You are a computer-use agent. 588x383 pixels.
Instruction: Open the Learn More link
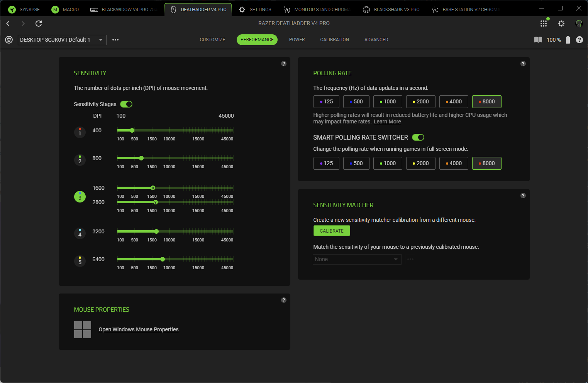pos(387,121)
